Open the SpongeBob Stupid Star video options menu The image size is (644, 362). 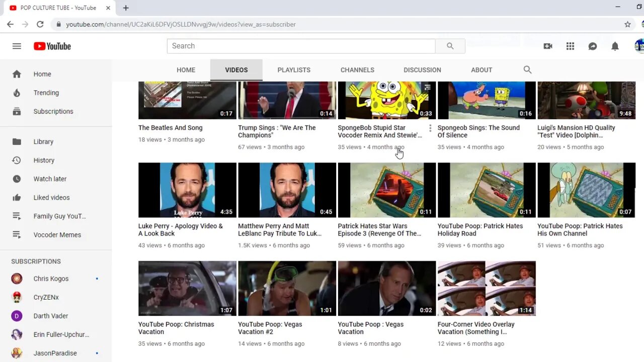click(x=430, y=129)
